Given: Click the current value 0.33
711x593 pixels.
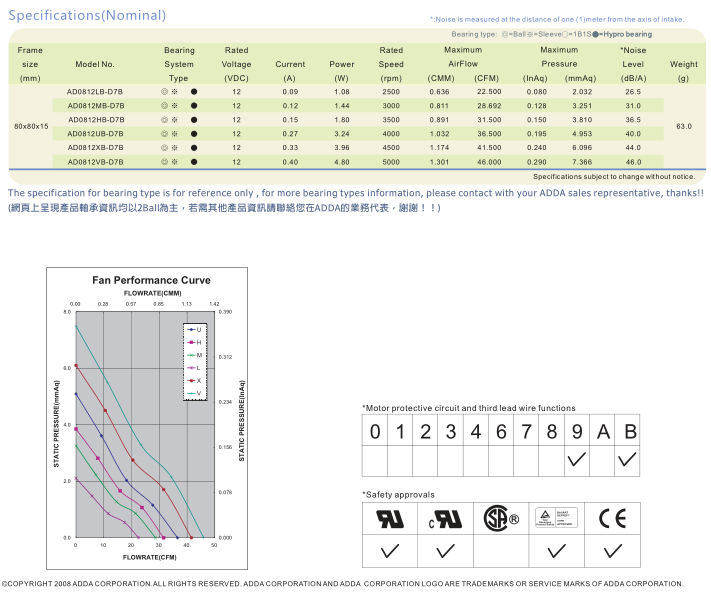Looking at the screenshot, I should click(x=290, y=147).
